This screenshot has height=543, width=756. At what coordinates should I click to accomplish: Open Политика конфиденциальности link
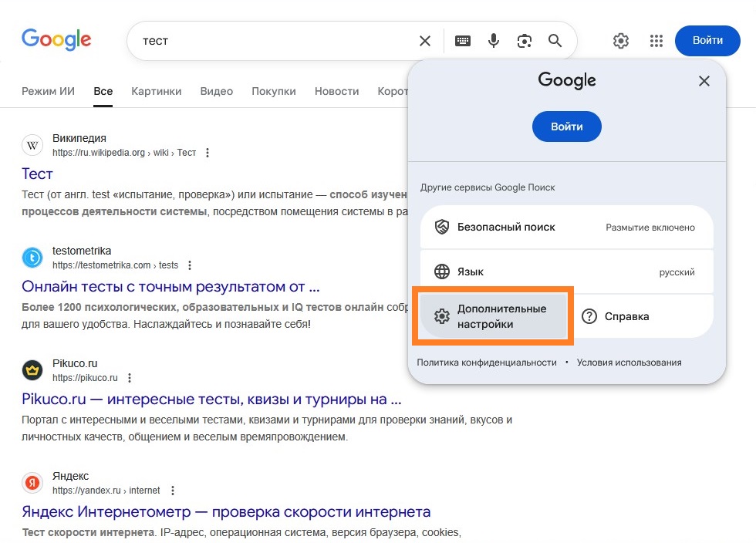pyautogui.click(x=487, y=363)
